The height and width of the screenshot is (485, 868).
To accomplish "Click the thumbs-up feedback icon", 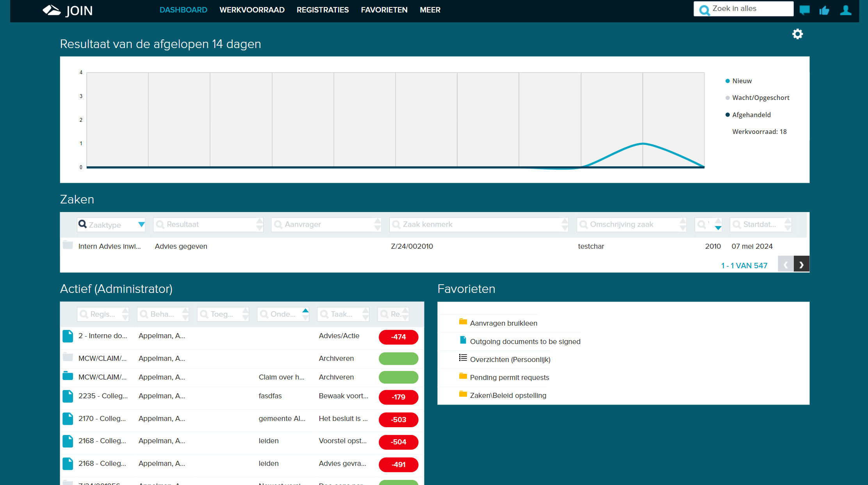I will coord(824,10).
